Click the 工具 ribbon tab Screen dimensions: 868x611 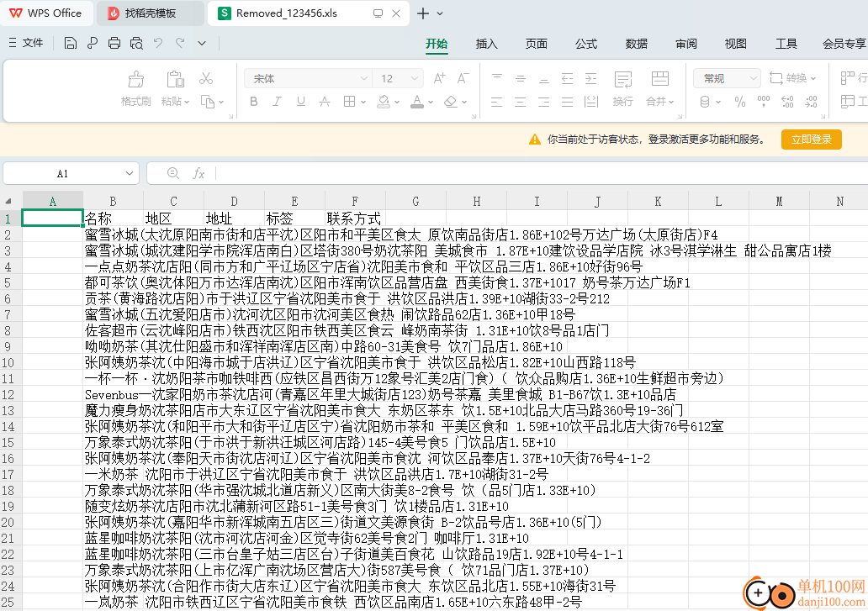coord(786,44)
